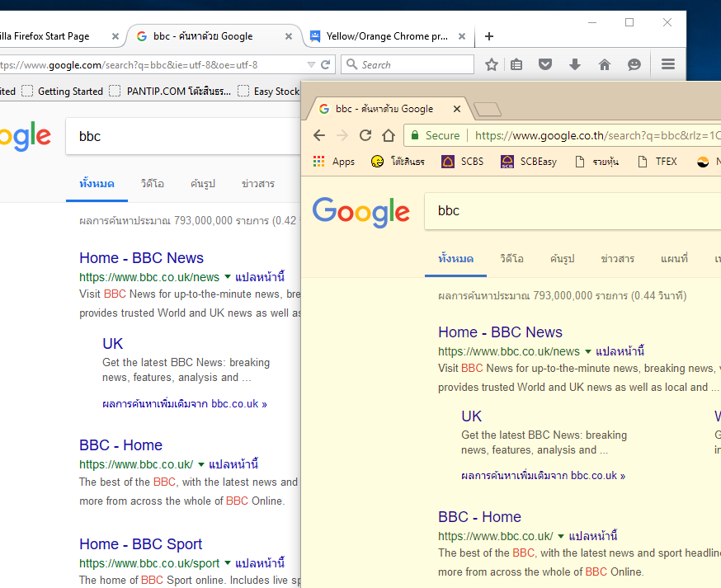The width and height of the screenshot is (721, 588).
Task: Open BBC - Home result in Chrome
Action: point(479,517)
